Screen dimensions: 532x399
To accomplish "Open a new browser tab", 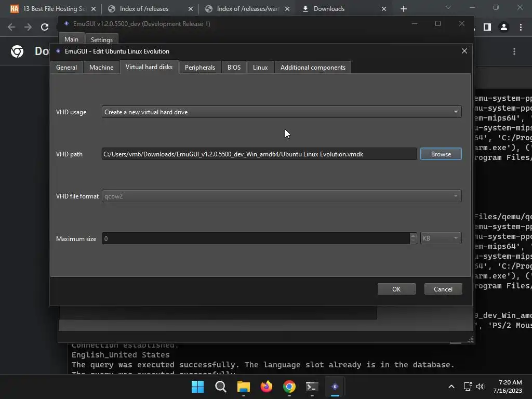I will click(403, 9).
